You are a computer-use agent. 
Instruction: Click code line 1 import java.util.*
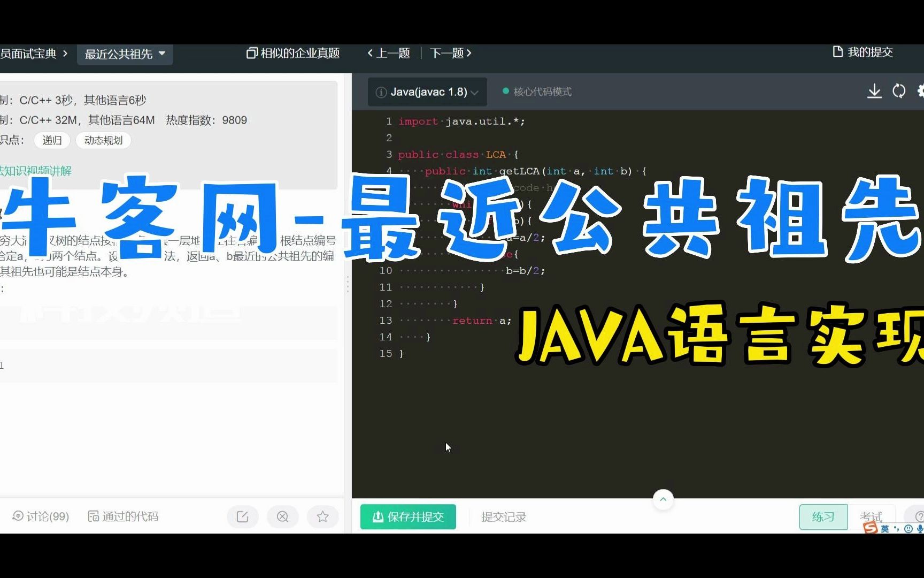(x=461, y=121)
